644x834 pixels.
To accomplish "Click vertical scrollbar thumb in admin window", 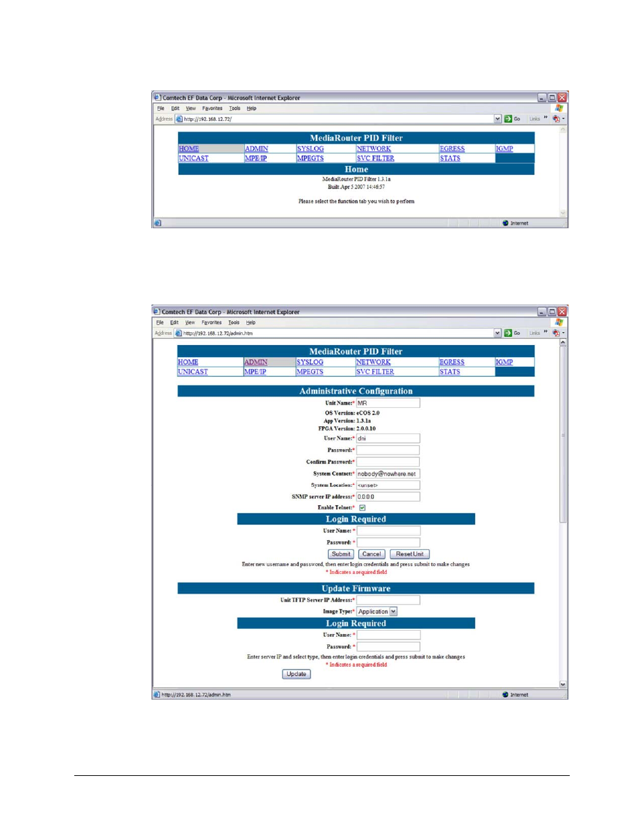I will coord(563,435).
